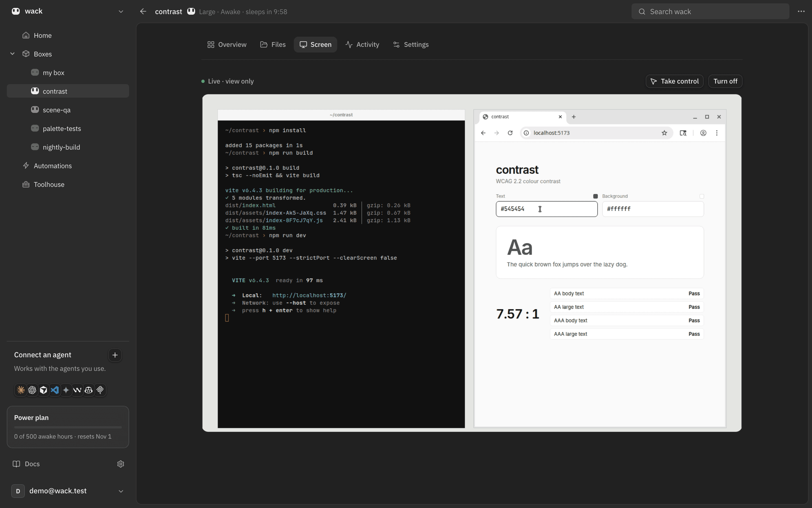Click the http://localhost:5173/ link in terminal

tap(309, 295)
